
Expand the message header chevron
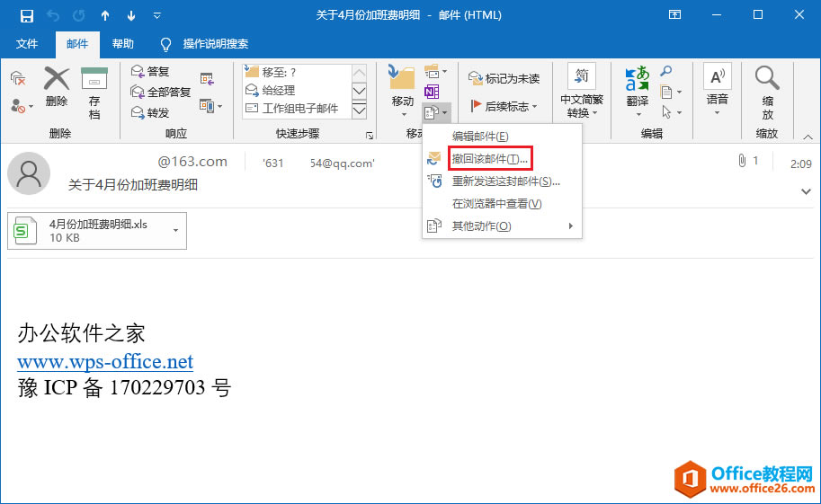click(x=806, y=191)
